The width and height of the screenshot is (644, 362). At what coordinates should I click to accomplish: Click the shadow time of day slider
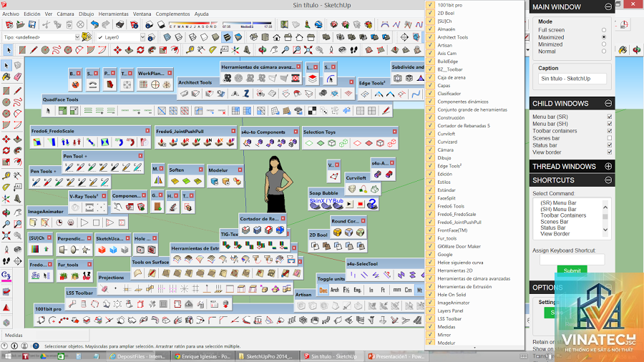(247, 25)
